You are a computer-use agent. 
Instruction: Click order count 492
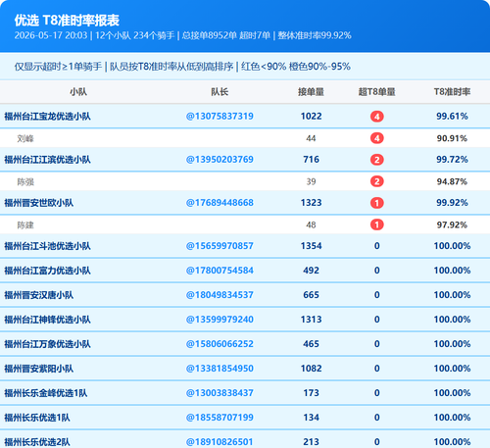311,271
